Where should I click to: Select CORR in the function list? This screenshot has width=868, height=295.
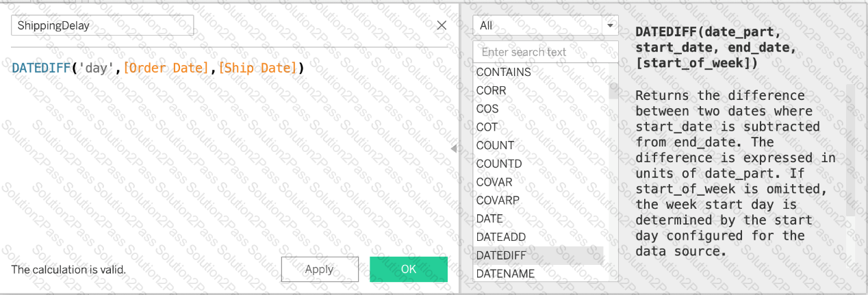point(491,90)
